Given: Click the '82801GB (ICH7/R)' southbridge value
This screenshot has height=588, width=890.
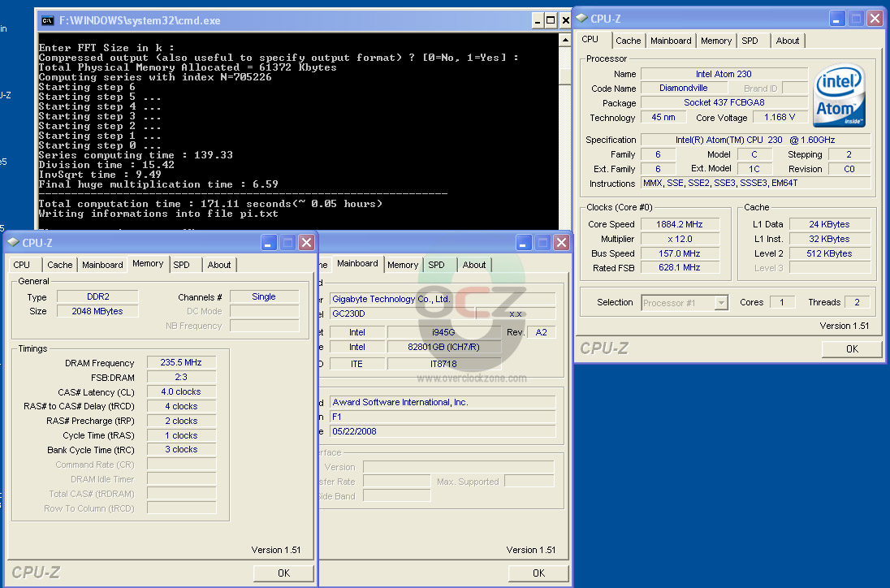Looking at the screenshot, I should pyautogui.click(x=444, y=347).
